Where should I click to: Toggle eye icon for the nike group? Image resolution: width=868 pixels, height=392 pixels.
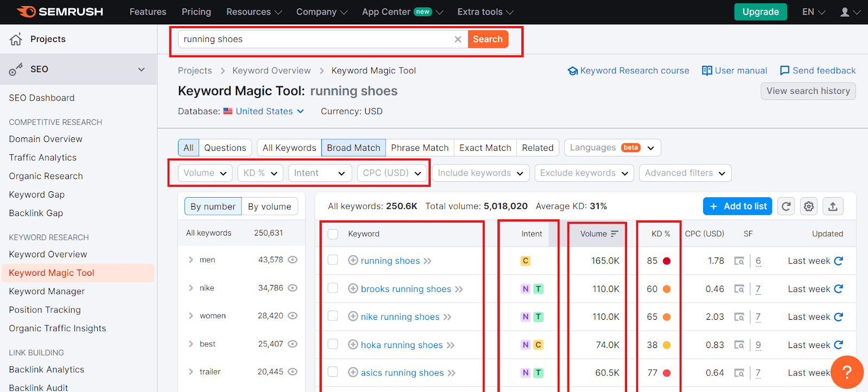(x=292, y=288)
